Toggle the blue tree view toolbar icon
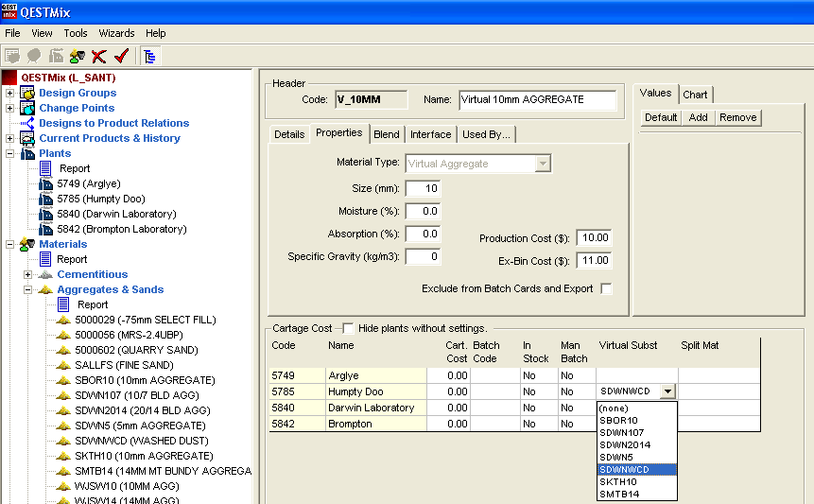Screen dimensions: 814x504 pos(149,57)
